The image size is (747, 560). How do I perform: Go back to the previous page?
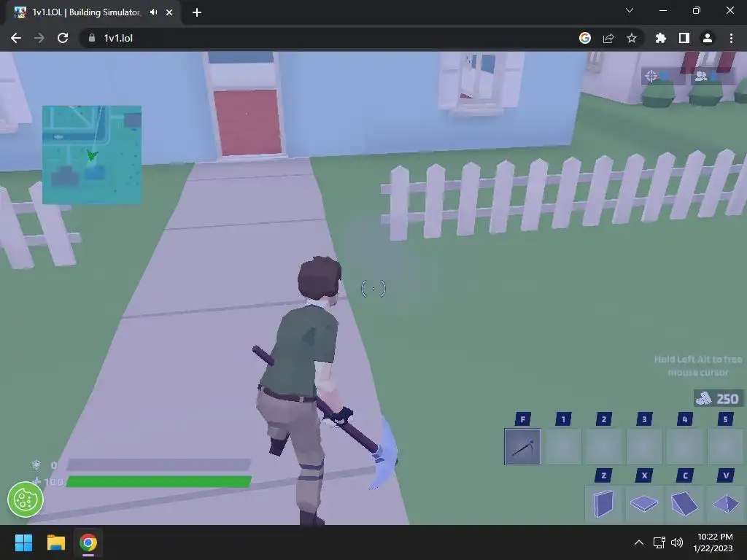tap(16, 38)
